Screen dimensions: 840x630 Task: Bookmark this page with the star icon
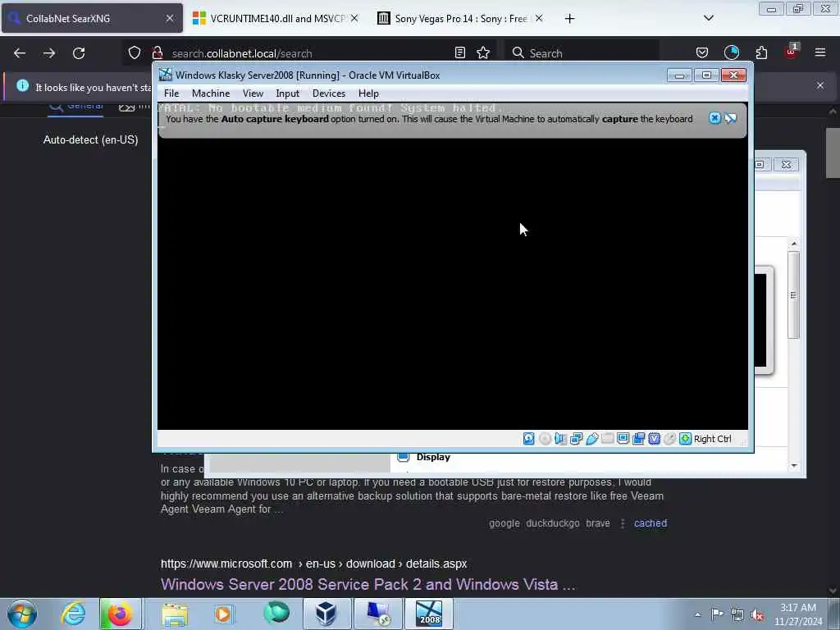(483, 52)
